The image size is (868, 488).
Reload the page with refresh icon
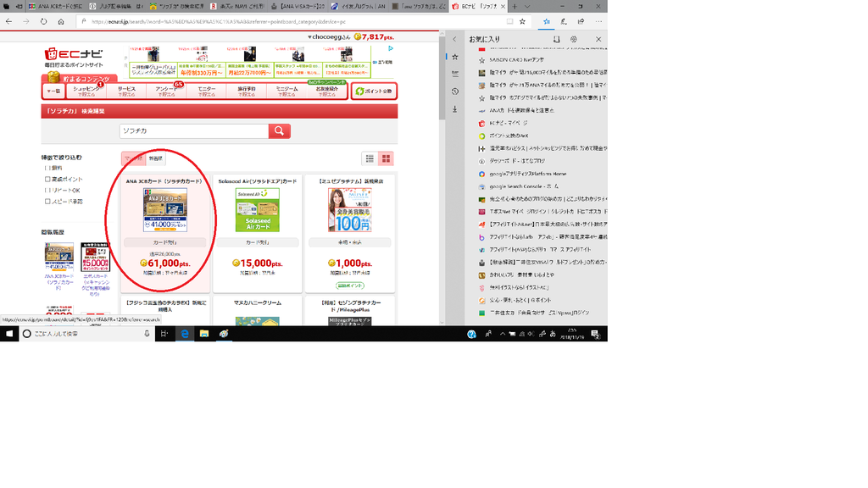pyautogui.click(x=44, y=21)
